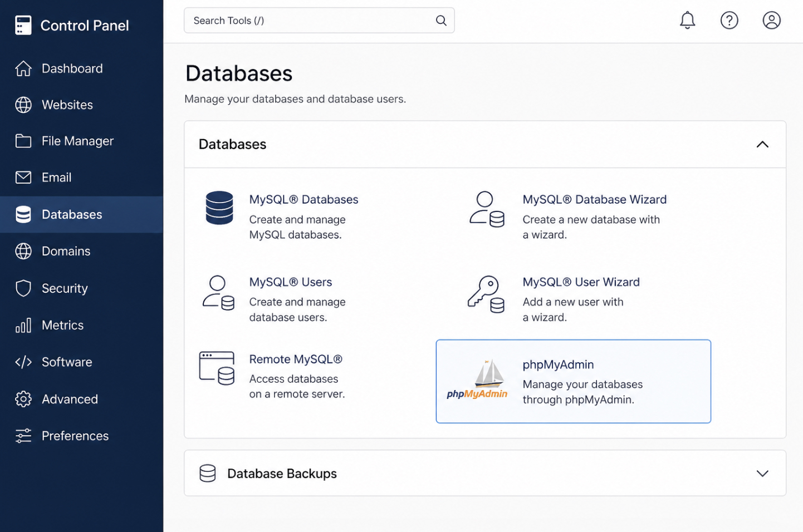
Task: Click the File Manager folder icon
Action: point(23,141)
